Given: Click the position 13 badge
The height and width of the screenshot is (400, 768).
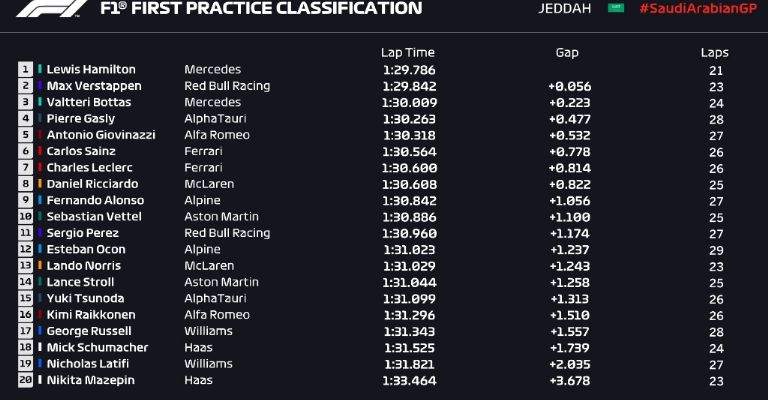Looking at the screenshot, I should [25, 266].
